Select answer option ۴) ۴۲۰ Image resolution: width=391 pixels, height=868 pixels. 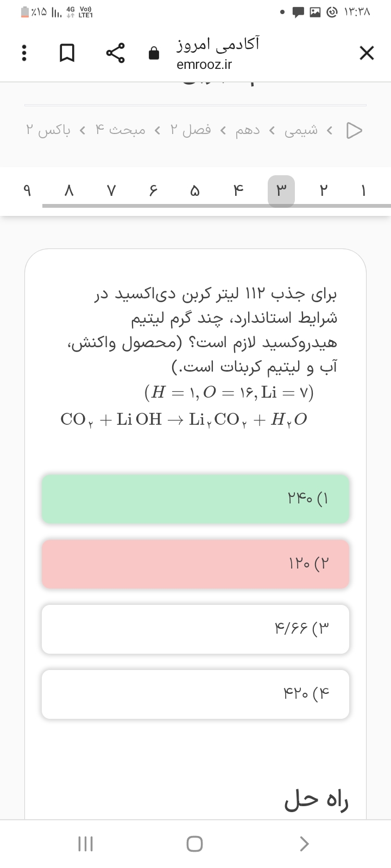[x=195, y=694]
